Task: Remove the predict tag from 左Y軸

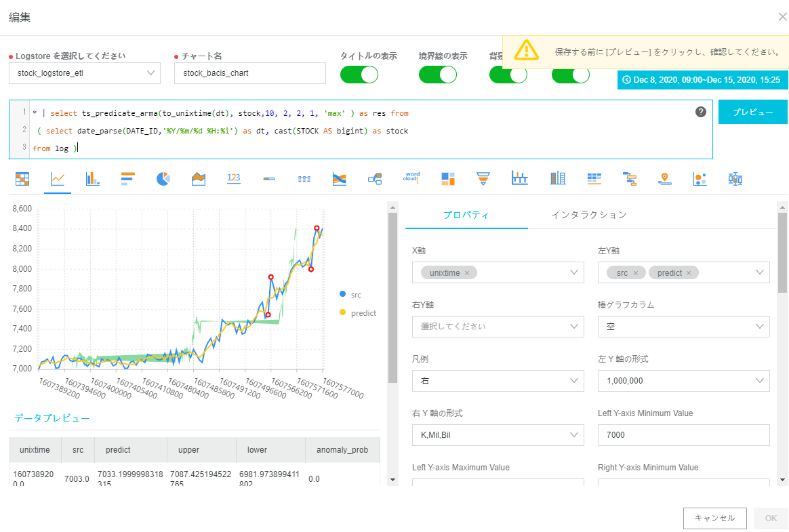Action: pyautogui.click(x=689, y=273)
